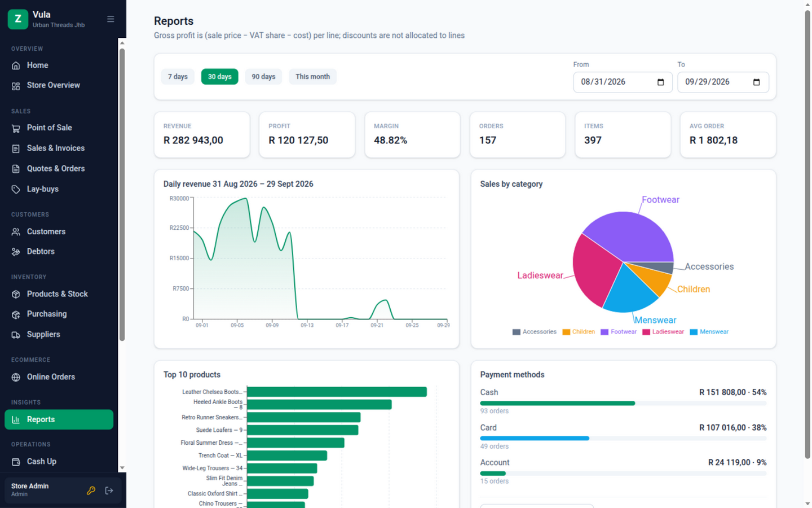Screen dimensions: 812x508
Task: Click the Store Overview grid icon
Action: click(16, 86)
